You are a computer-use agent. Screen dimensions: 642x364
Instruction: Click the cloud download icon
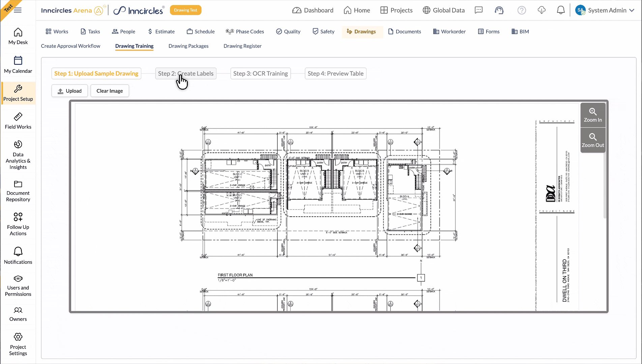542,10
